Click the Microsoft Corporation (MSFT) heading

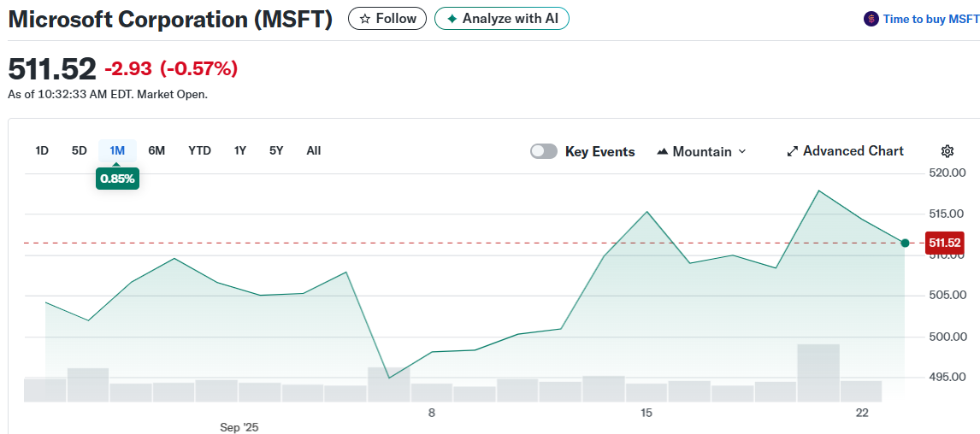171,20
